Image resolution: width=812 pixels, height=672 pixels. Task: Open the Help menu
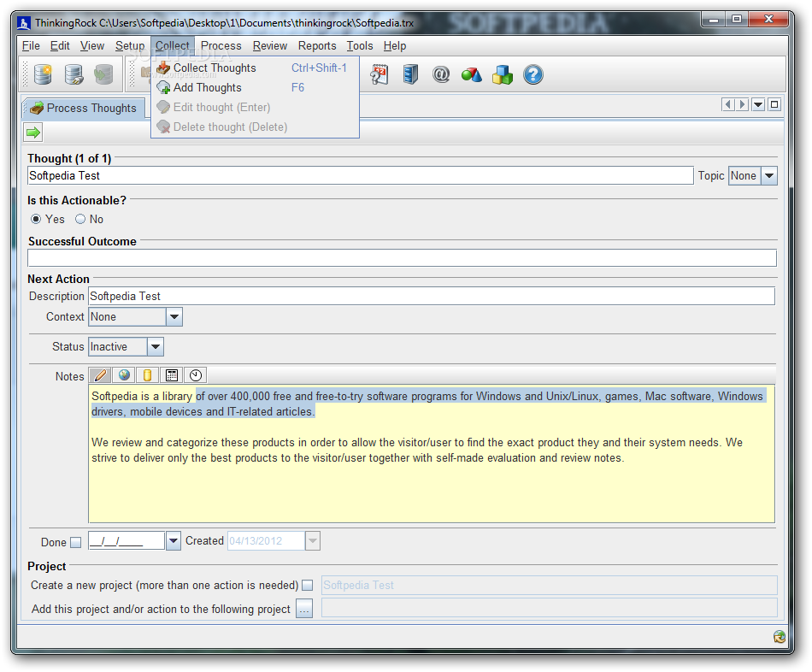tap(395, 45)
